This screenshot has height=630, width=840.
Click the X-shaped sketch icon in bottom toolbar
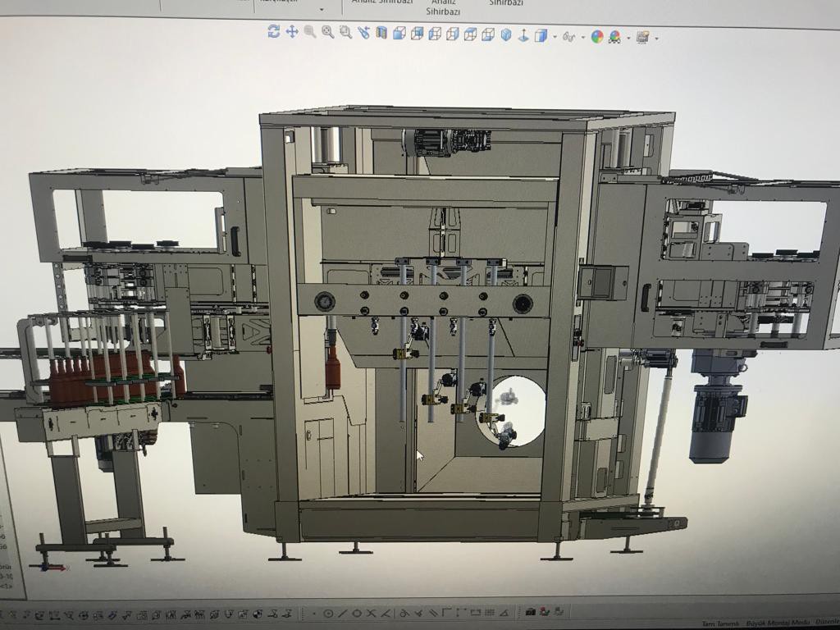pyautogui.click(x=371, y=614)
